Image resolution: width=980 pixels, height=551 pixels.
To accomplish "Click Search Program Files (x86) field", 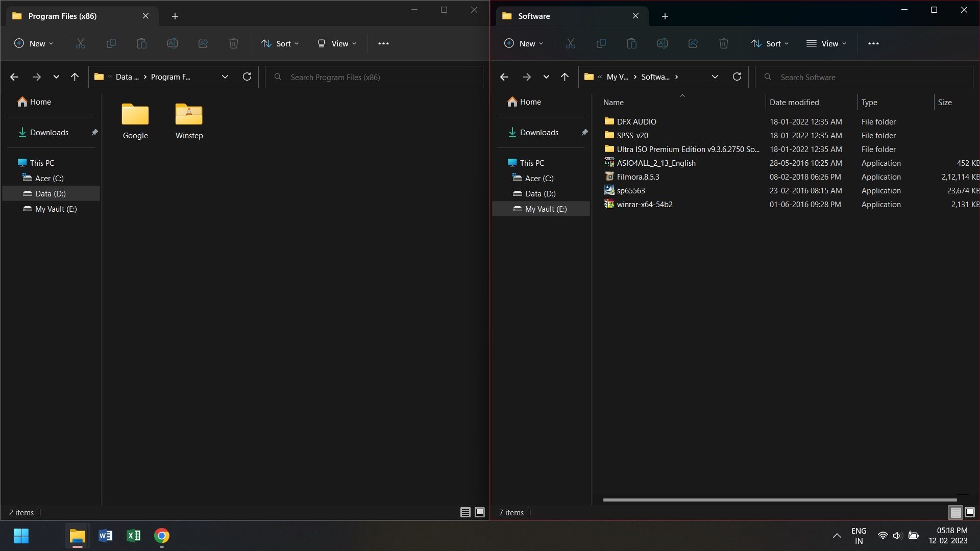I will tap(374, 77).
